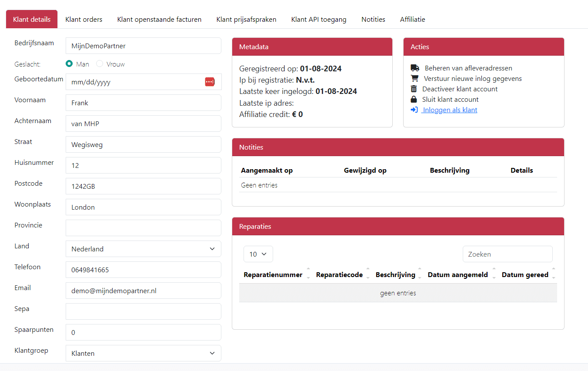Click Sluit klant account
The width and height of the screenshot is (588, 371).
[450, 100]
